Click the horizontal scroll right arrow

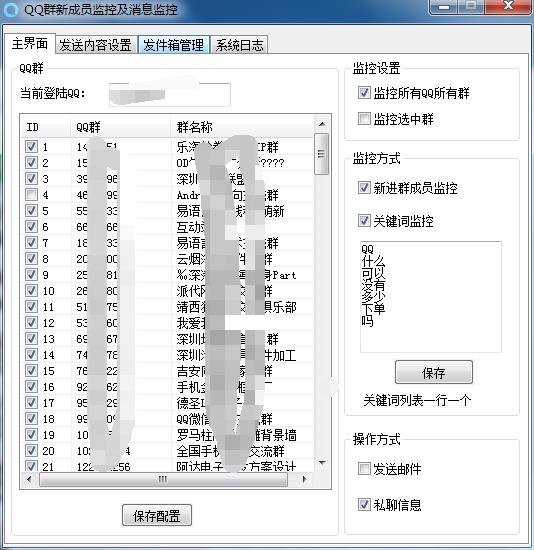click(x=304, y=479)
